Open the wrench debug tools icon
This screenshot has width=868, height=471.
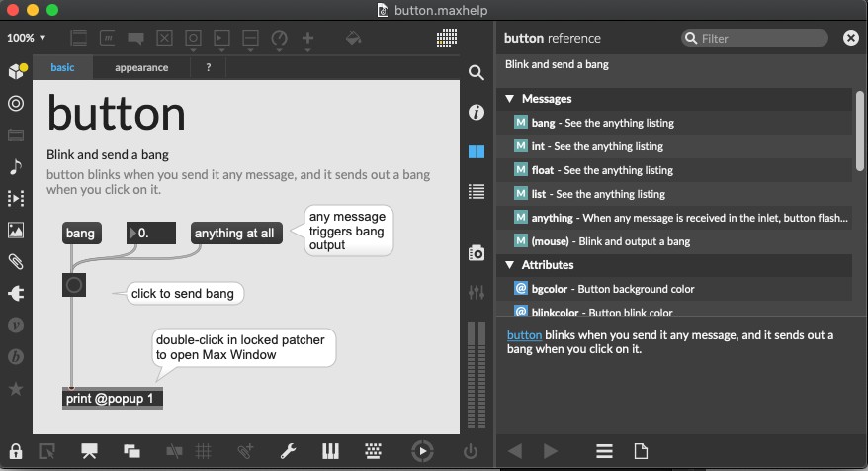coord(288,451)
